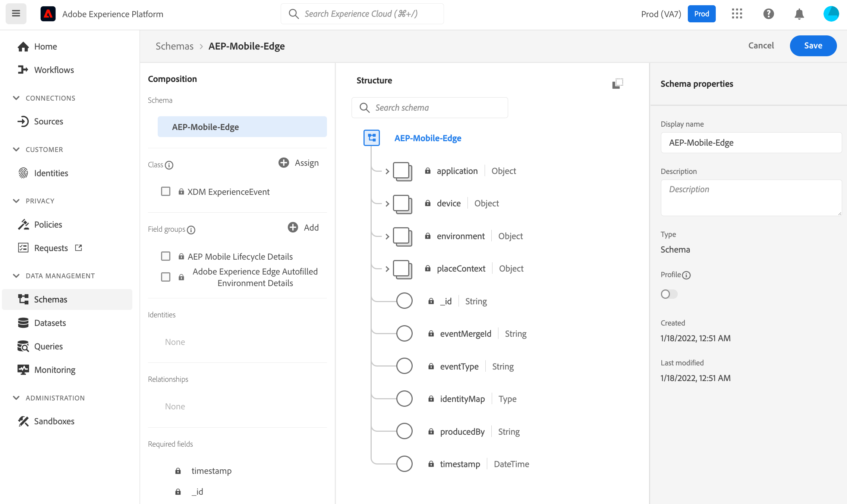Click the Sources arrow icon
This screenshot has height=504, width=847.
click(23, 121)
